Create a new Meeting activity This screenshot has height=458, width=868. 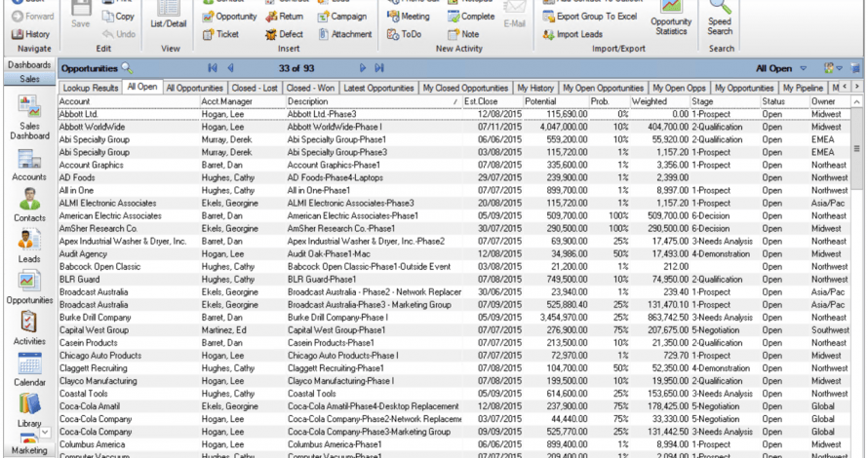click(409, 17)
